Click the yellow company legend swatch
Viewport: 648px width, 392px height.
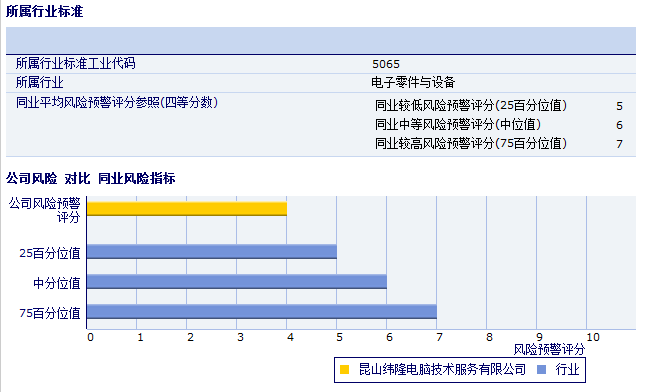tap(344, 369)
